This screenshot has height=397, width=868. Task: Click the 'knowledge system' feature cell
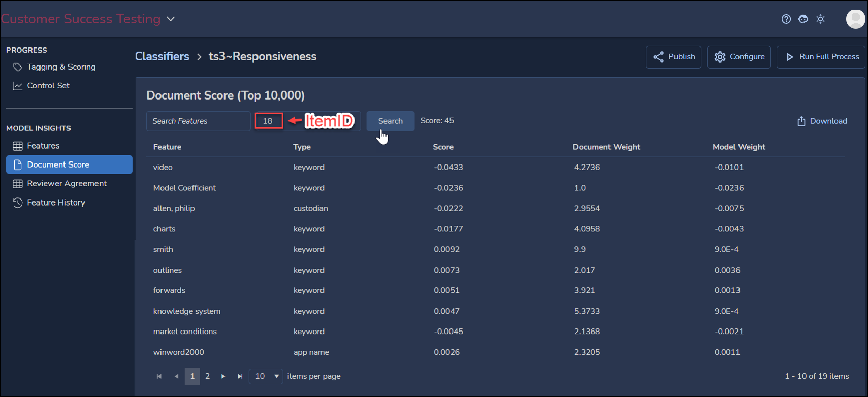coord(187,311)
